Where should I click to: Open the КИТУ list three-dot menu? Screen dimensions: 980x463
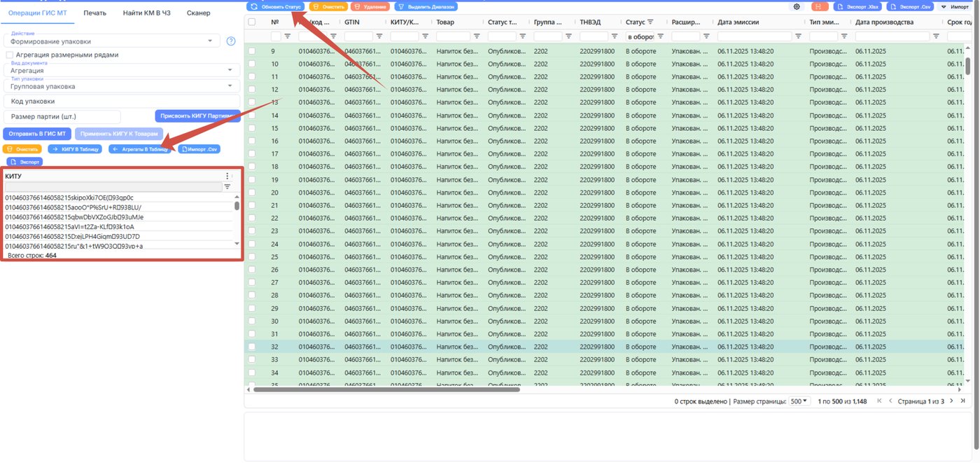[227, 177]
